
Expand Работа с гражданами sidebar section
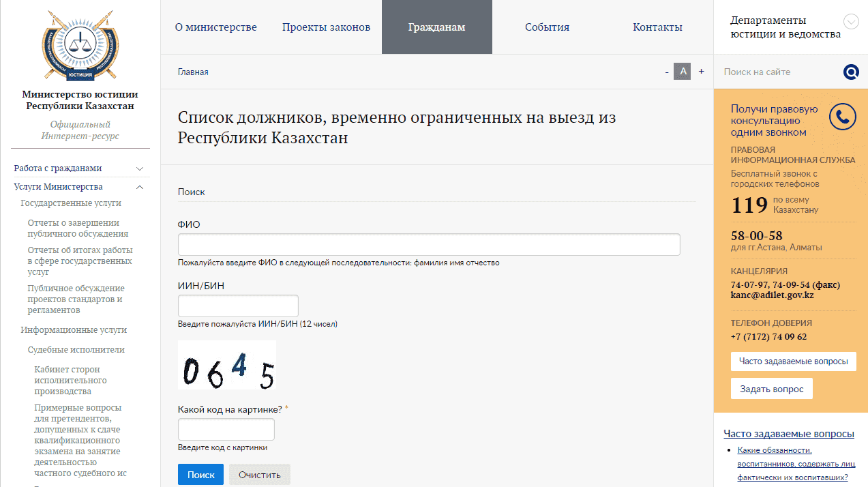coord(140,168)
